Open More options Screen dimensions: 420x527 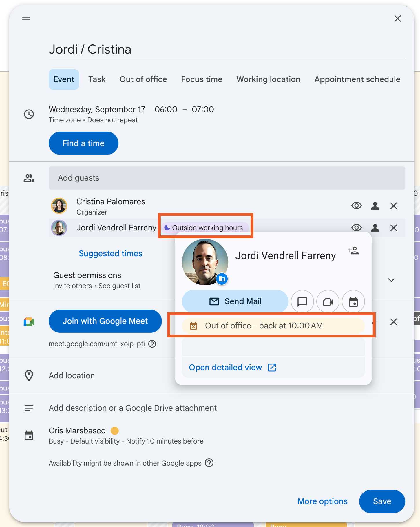click(x=322, y=501)
